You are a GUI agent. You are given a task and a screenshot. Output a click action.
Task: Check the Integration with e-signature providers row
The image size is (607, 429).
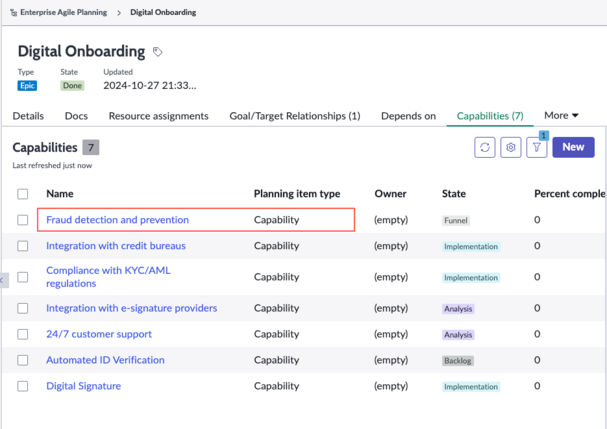[x=23, y=308]
